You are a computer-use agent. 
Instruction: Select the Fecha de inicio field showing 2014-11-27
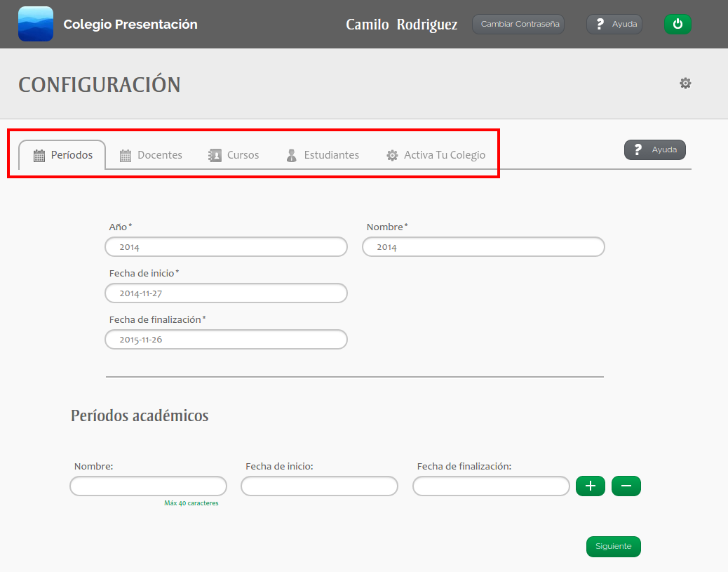(226, 293)
